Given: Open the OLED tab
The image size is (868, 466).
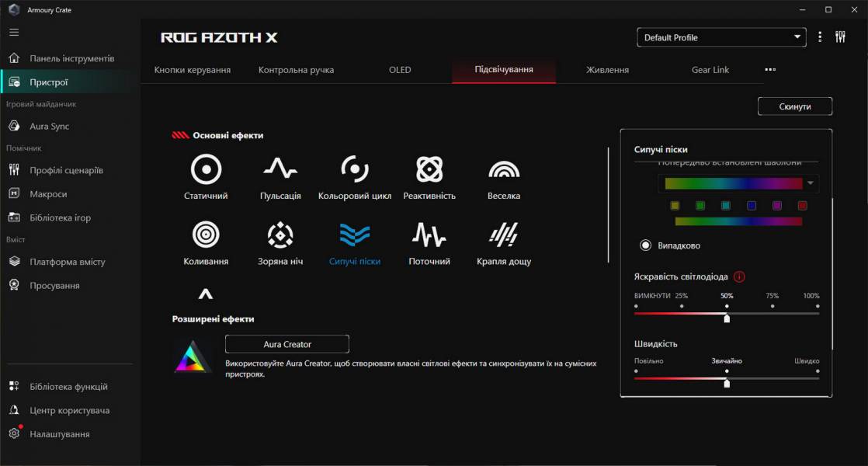Looking at the screenshot, I should tap(400, 69).
